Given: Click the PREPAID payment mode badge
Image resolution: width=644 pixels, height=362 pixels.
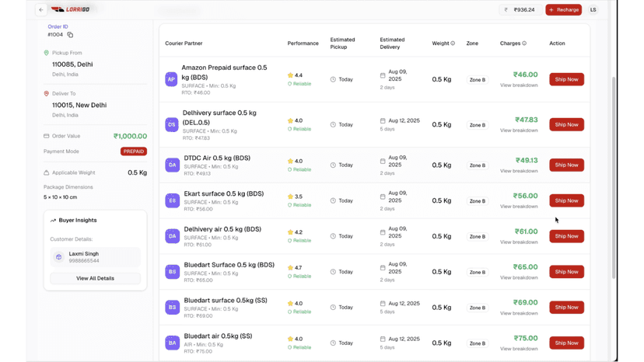Looking at the screenshot, I should point(134,151).
